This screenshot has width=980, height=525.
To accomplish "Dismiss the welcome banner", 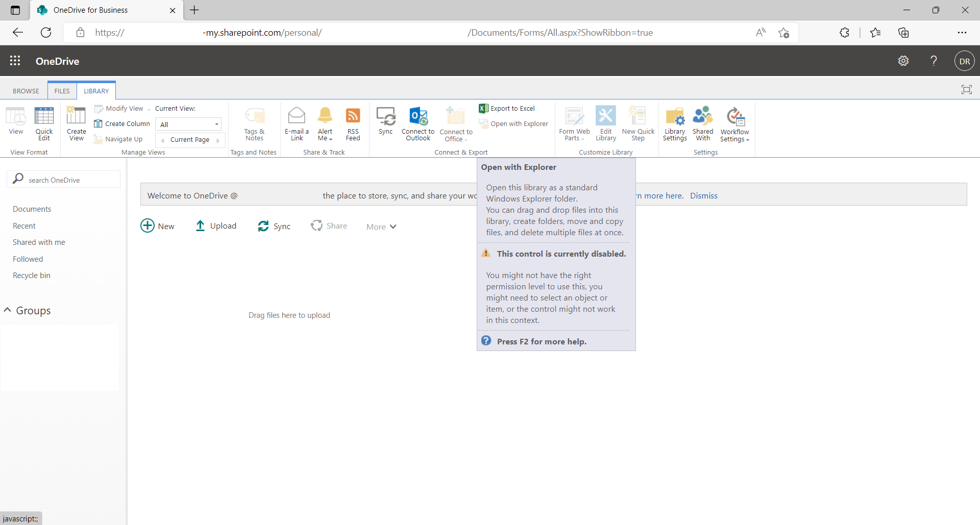I will (703, 195).
